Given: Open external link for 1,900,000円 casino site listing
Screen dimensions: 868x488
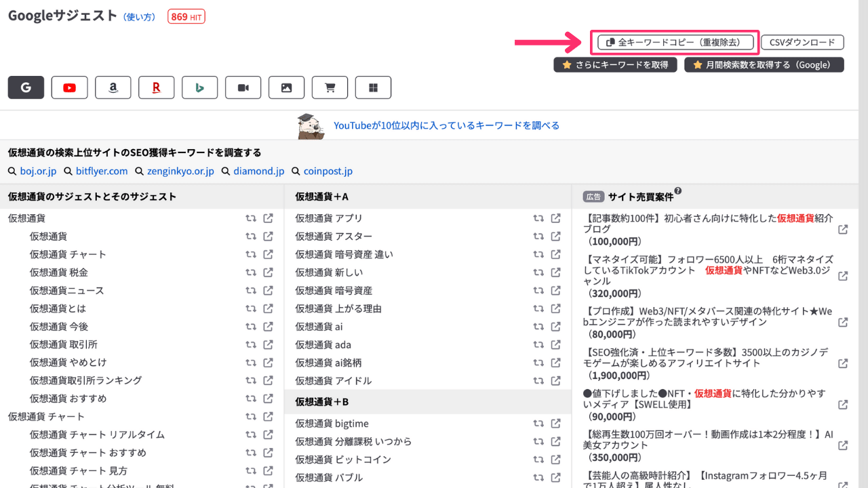Looking at the screenshot, I should point(843,364).
